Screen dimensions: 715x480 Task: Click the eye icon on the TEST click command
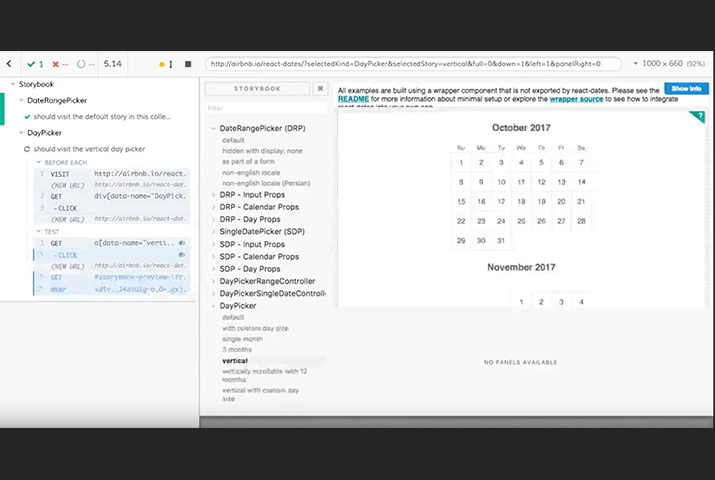(182, 255)
